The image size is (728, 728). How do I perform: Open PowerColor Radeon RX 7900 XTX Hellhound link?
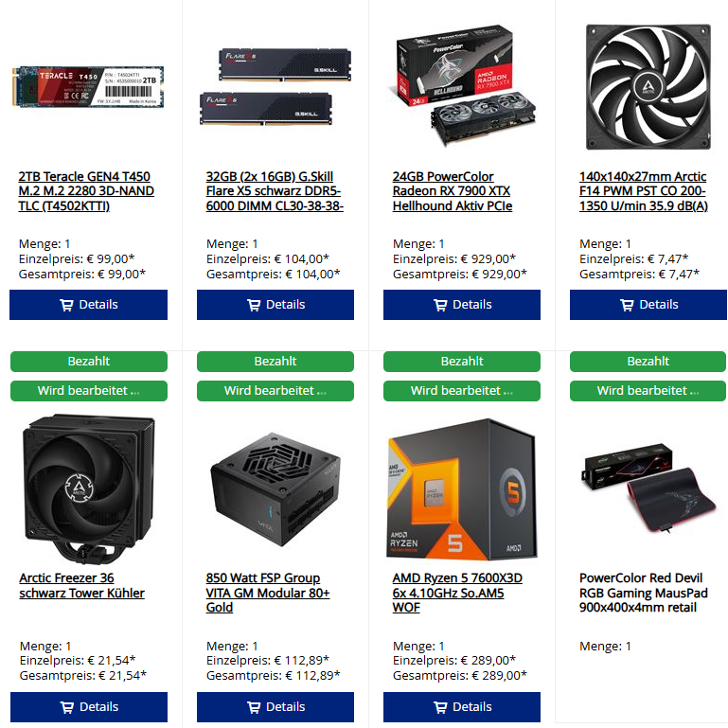[x=453, y=191]
